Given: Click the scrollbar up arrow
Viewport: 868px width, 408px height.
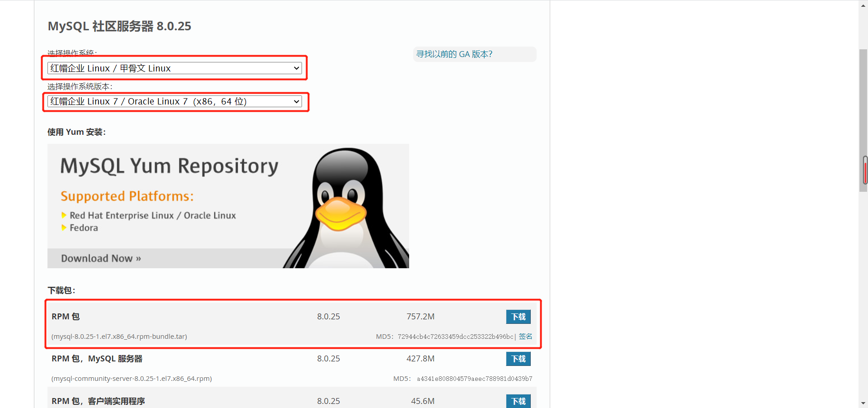Looking at the screenshot, I should [863, 5].
